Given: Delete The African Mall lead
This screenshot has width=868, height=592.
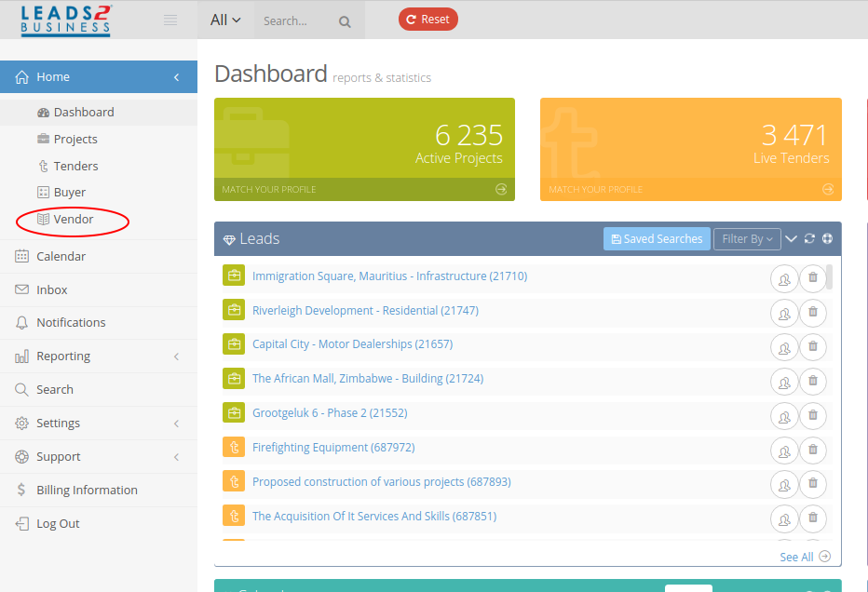Looking at the screenshot, I should click(813, 382).
